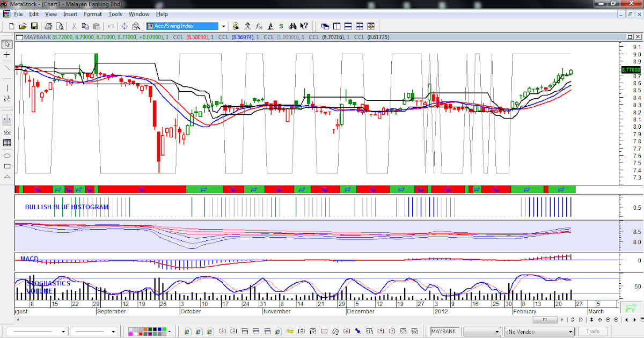Expand the No Vendor dropdown
644x338 pixels.
click(571, 331)
